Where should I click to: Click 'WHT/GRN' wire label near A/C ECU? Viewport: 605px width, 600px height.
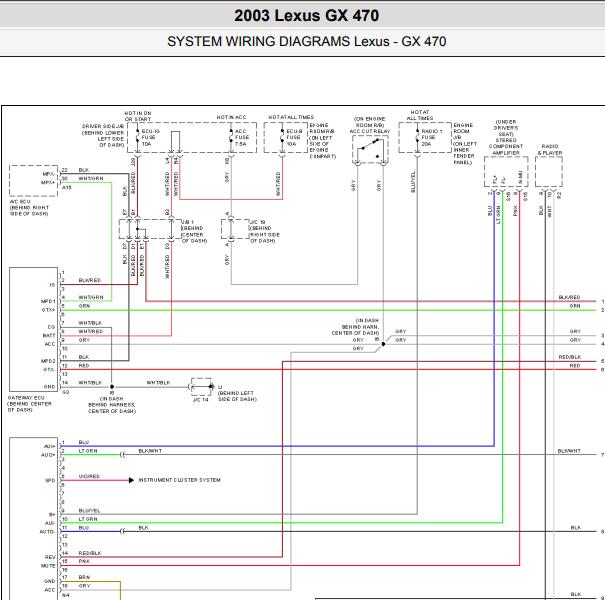tap(91, 178)
